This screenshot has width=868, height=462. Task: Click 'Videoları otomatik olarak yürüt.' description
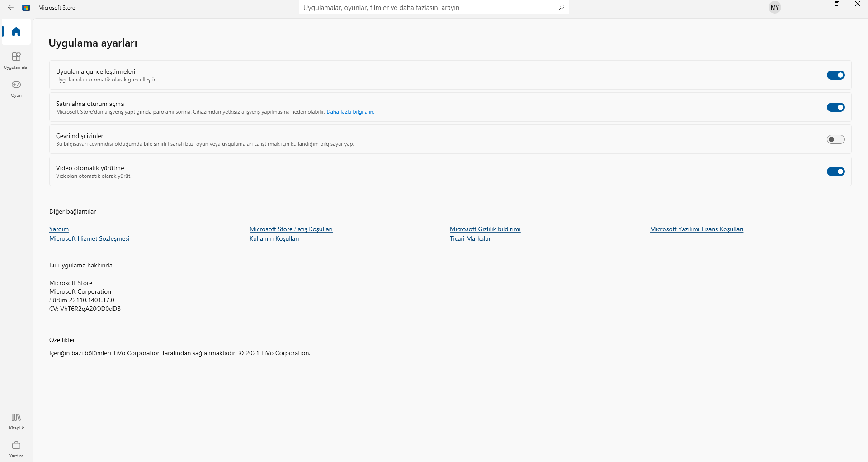point(94,176)
